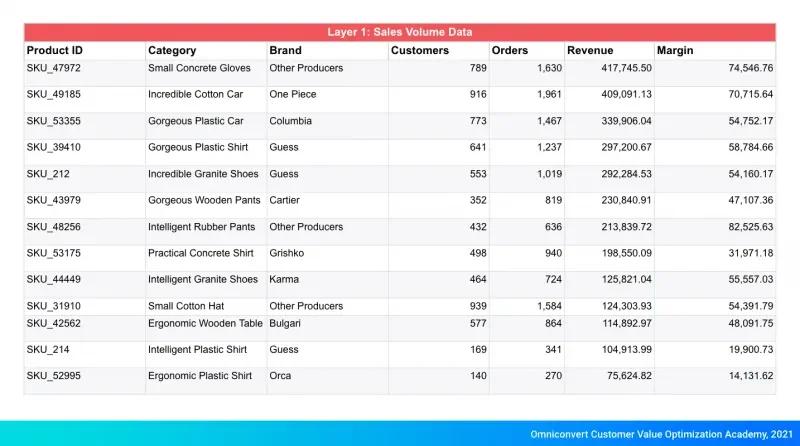This screenshot has width=800, height=446.
Task: Click margin value 31,971.18
Action: (751, 253)
